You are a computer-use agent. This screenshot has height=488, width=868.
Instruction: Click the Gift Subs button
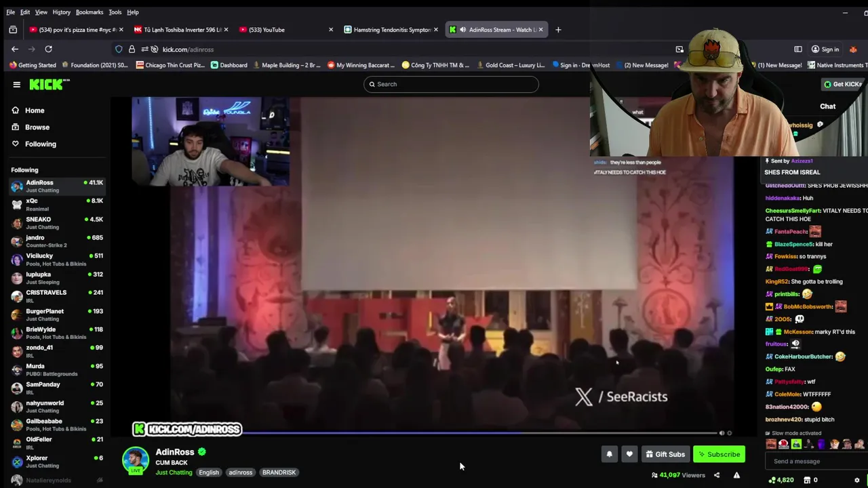click(x=665, y=454)
